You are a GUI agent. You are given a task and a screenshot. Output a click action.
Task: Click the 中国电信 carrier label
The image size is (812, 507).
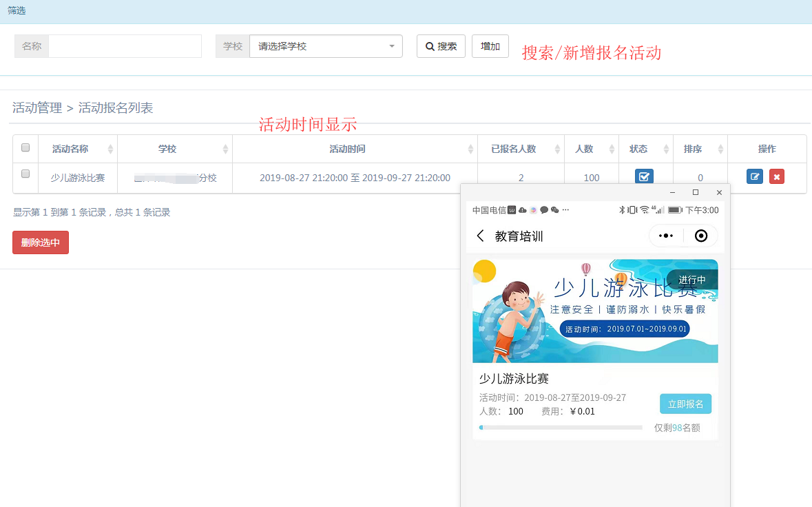[489, 209]
